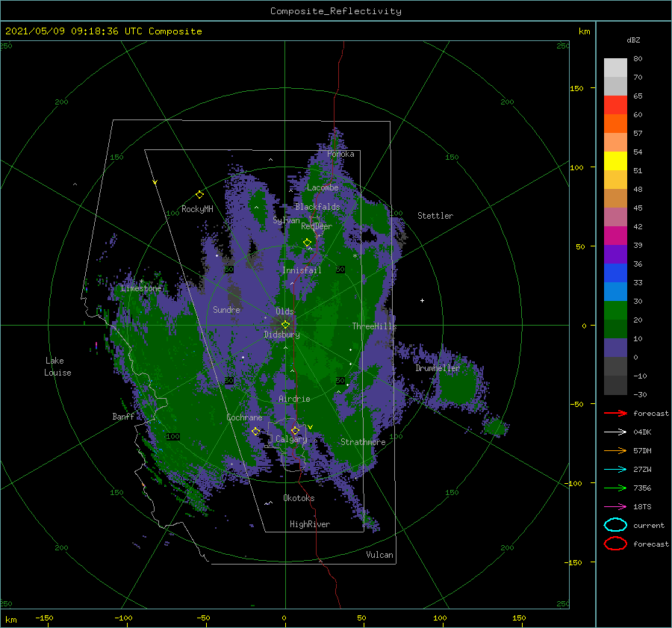
Task: Pick the purple swatch below 39 dBZ
Action: tap(615, 254)
